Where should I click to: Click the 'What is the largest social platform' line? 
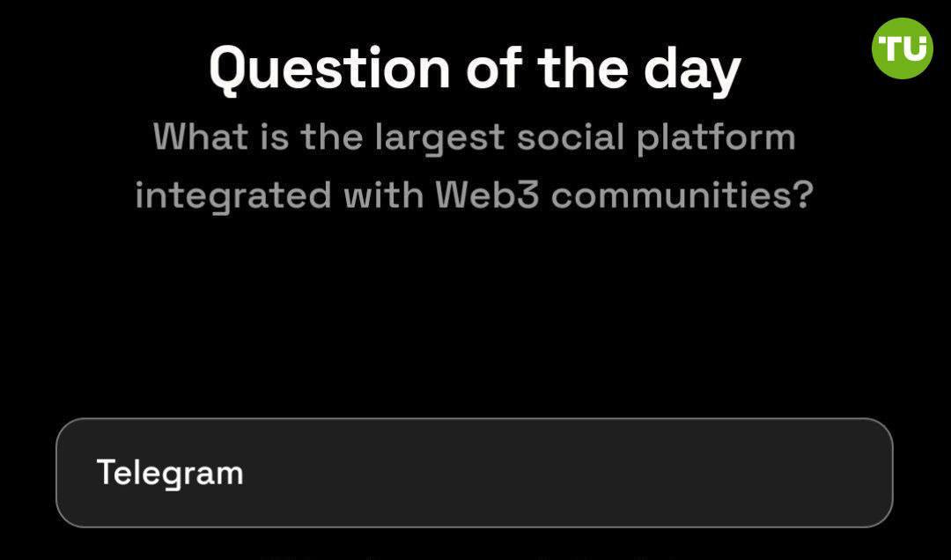(x=475, y=137)
